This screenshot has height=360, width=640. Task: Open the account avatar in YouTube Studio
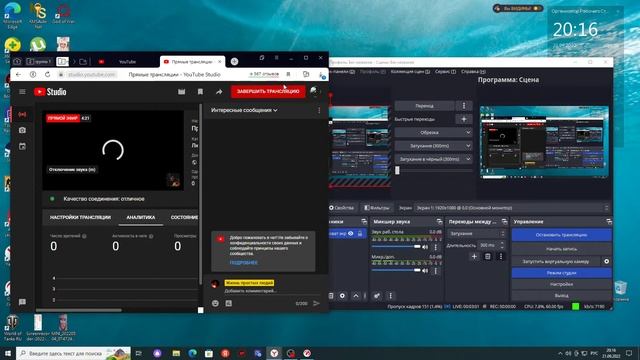[315, 91]
